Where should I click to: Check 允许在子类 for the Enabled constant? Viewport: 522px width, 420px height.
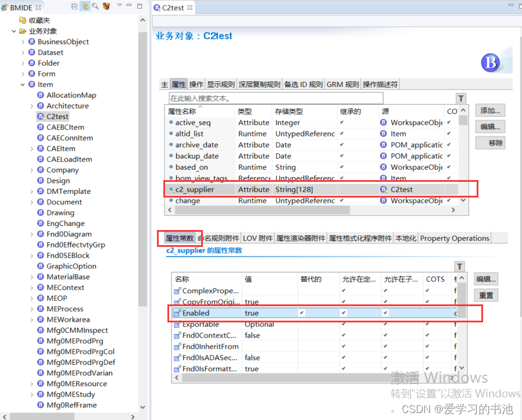tap(384, 313)
